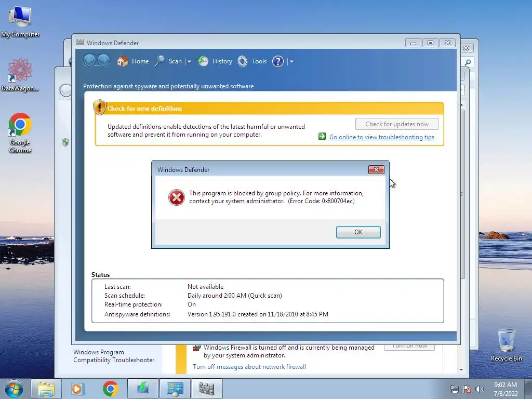This screenshot has width=532, height=399.
Task: Open the Tools section
Action: click(259, 61)
